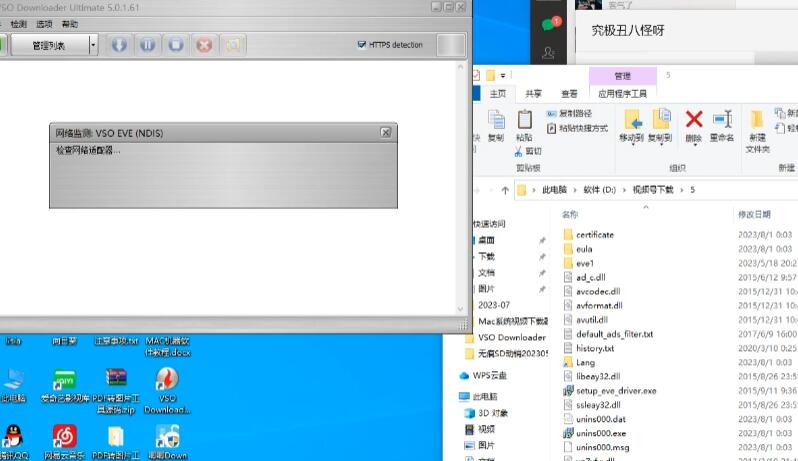Screen dimensions: 798x461
Task: Click 复制路径 in Explorer ribbon
Action: pos(569,113)
